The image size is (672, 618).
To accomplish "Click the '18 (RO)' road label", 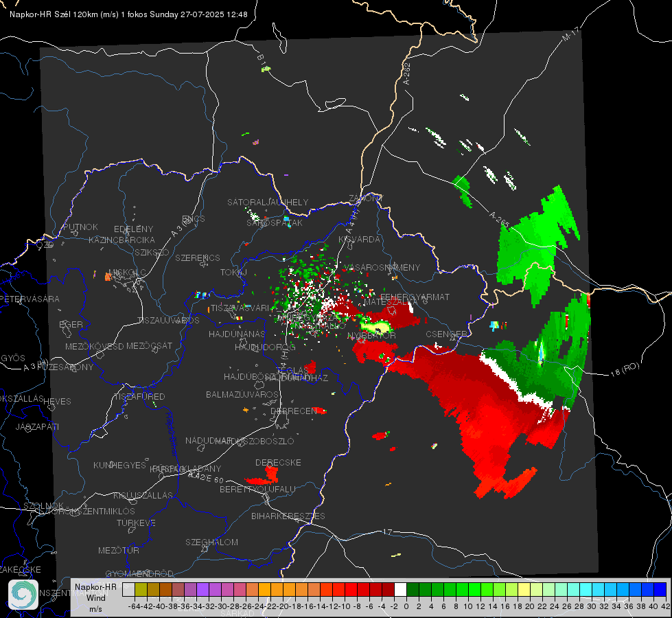I will click(x=625, y=369).
